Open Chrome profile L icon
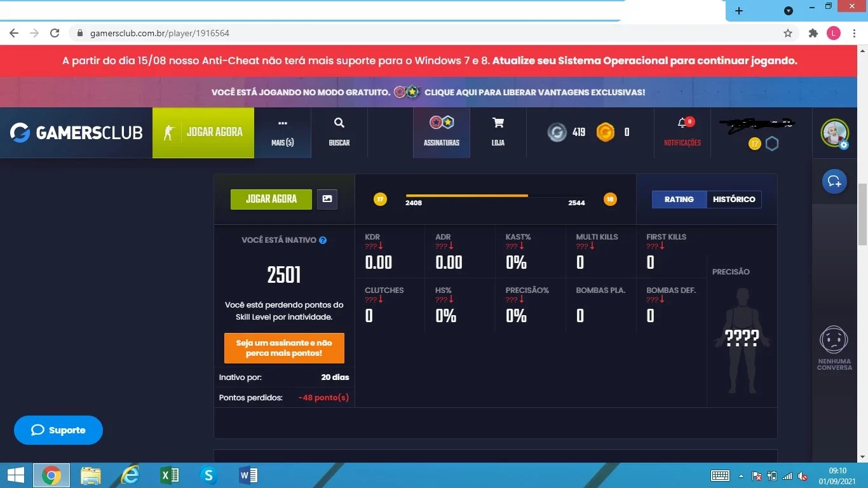 tap(834, 33)
